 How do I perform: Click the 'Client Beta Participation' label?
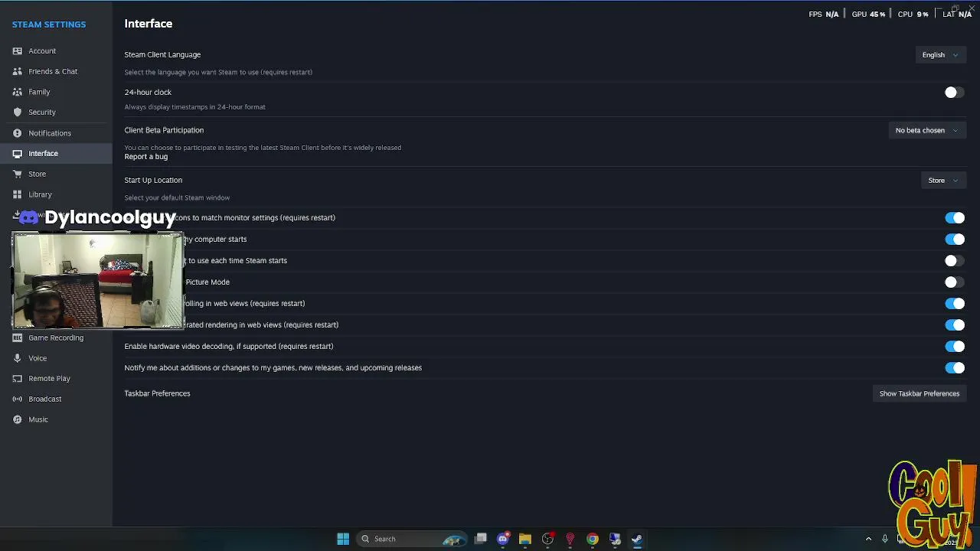tap(164, 131)
